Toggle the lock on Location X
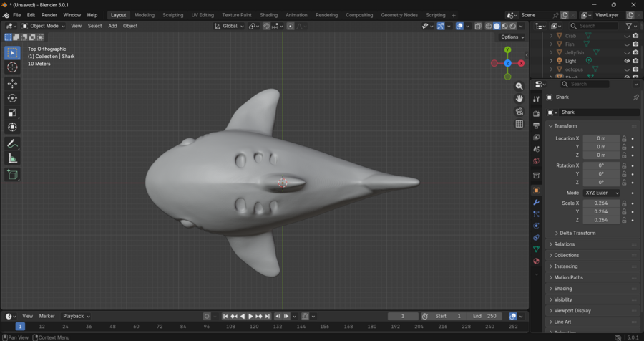This screenshot has width=644, height=341. tap(624, 138)
